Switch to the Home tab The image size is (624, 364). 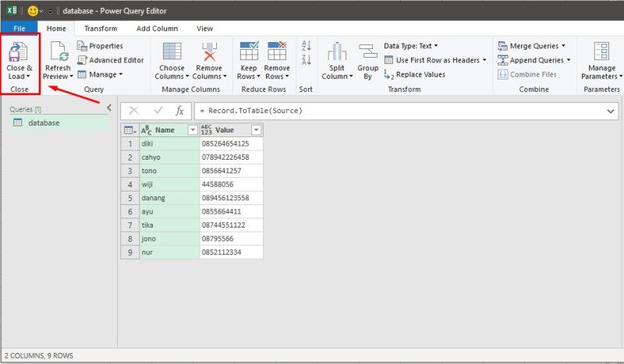click(56, 28)
